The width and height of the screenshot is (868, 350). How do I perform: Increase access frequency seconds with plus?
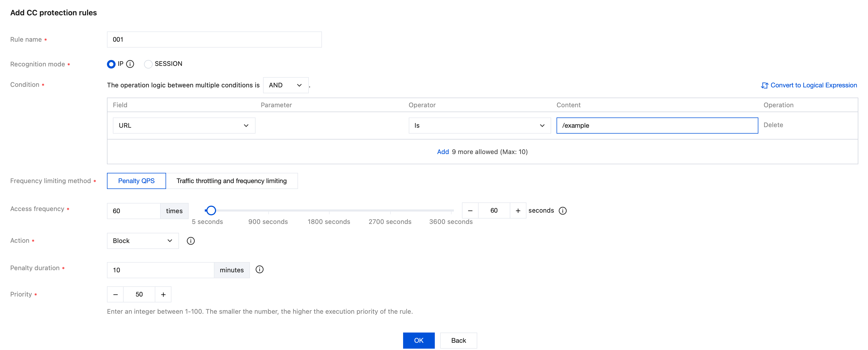(518, 210)
